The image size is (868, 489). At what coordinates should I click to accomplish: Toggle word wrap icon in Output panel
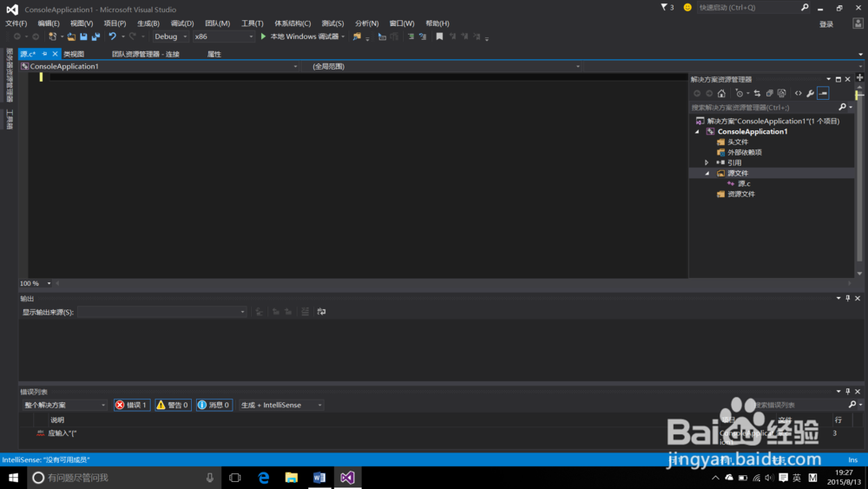(x=321, y=312)
